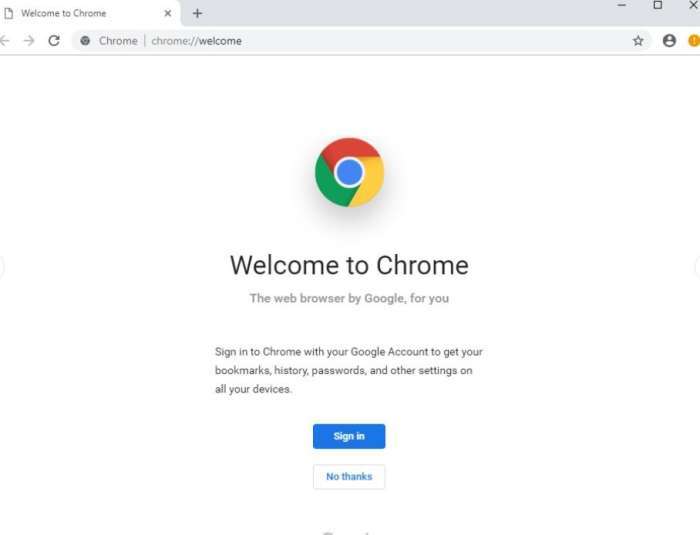The width and height of the screenshot is (700, 535).
Task: Advance to the next slide using the right arrow
Action: [697, 267]
